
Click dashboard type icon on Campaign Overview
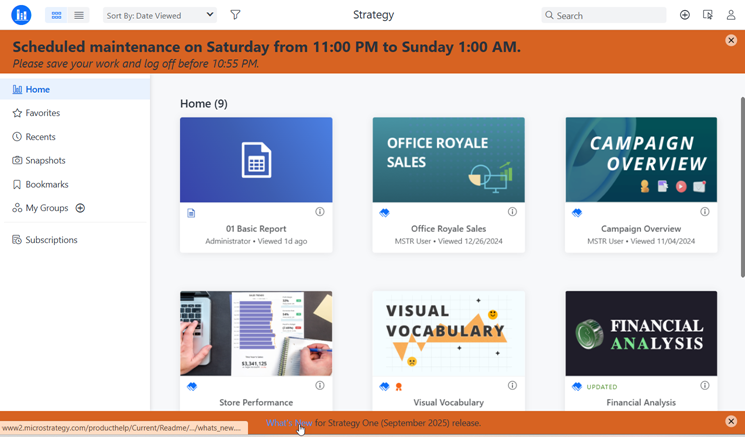coord(577,213)
